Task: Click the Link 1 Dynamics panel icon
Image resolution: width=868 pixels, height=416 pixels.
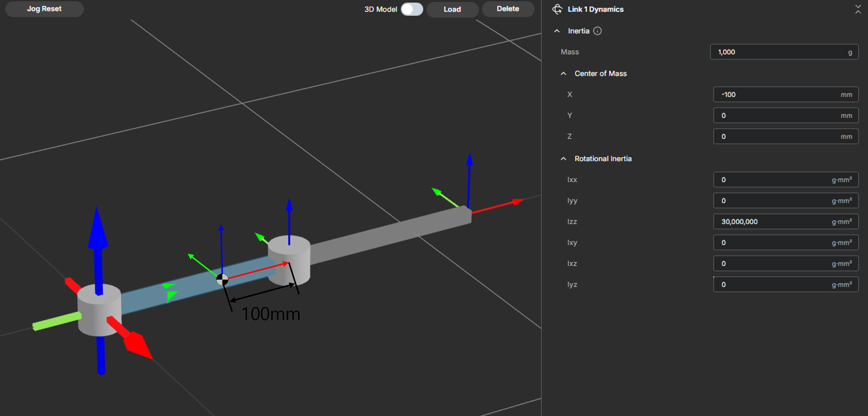Action: tap(557, 9)
